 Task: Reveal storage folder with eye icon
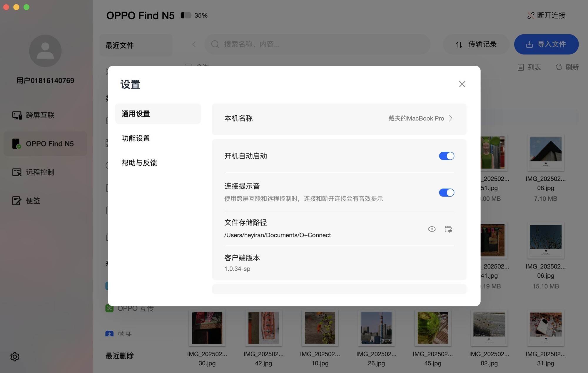[432, 229]
